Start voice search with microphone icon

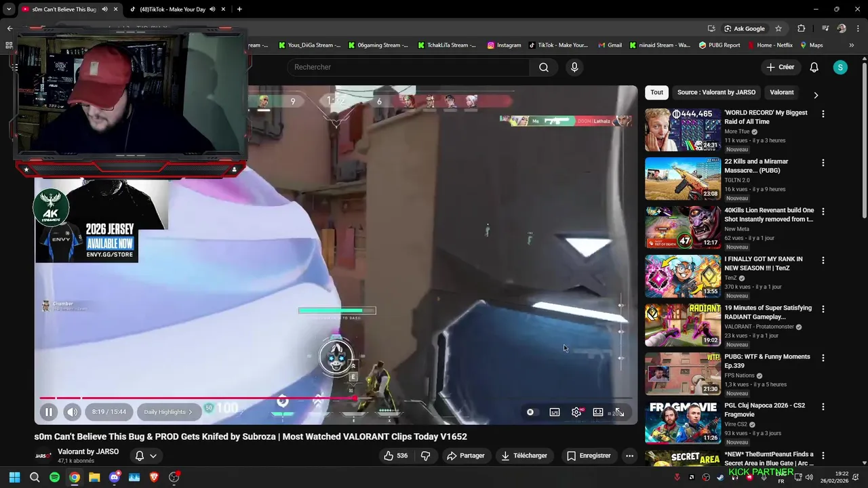tap(574, 67)
